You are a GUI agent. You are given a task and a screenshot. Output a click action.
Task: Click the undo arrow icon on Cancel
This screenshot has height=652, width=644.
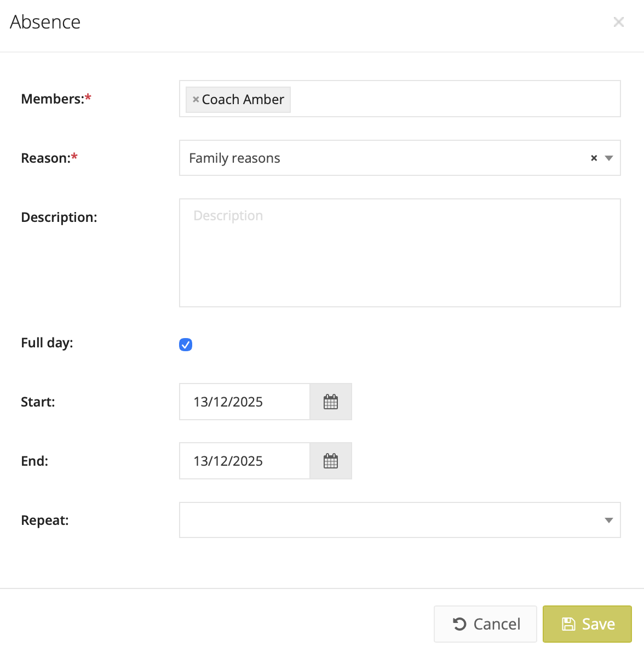pos(460,624)
